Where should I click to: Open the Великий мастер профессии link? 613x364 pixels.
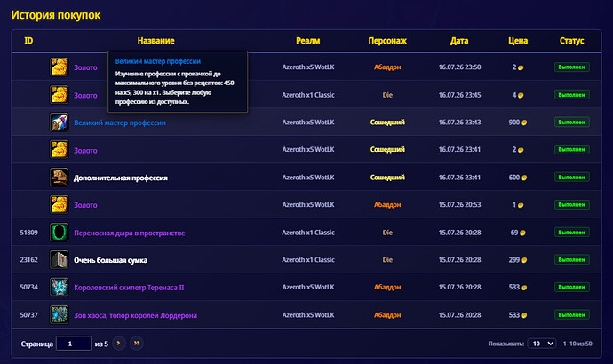pyautogui.click(x=120, y=123)
